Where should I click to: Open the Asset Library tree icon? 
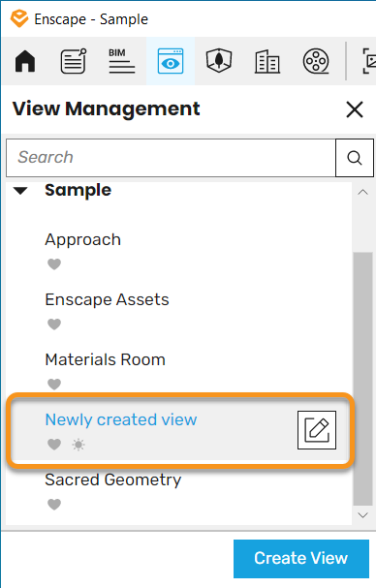pyautogui.click(x=219, y=61)
